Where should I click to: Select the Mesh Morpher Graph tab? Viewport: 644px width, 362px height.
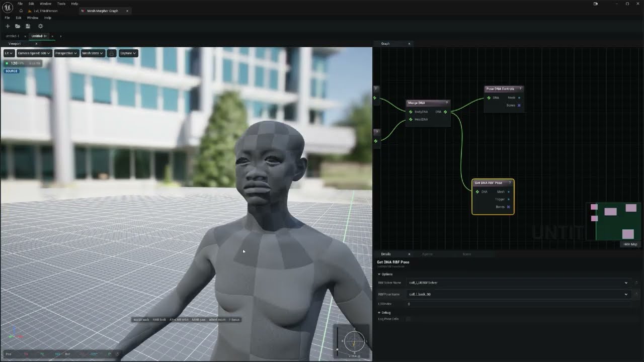[x=103, y=11]
